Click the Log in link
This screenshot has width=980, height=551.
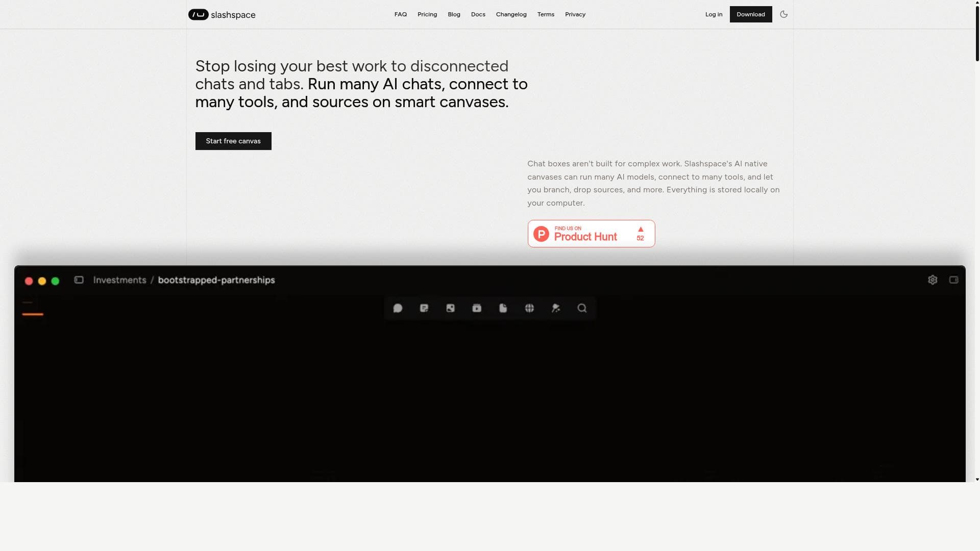pyautogui.click(x=714, y=14)
